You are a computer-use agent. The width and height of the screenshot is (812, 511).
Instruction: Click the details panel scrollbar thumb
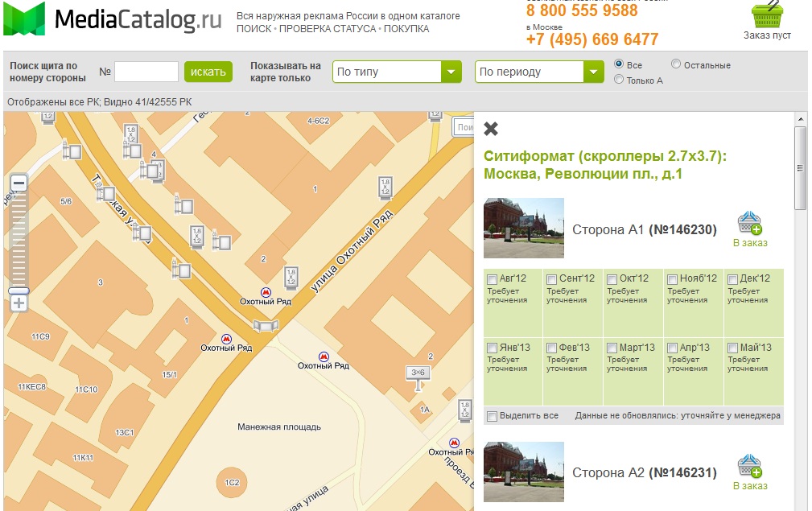click(800, 167)
